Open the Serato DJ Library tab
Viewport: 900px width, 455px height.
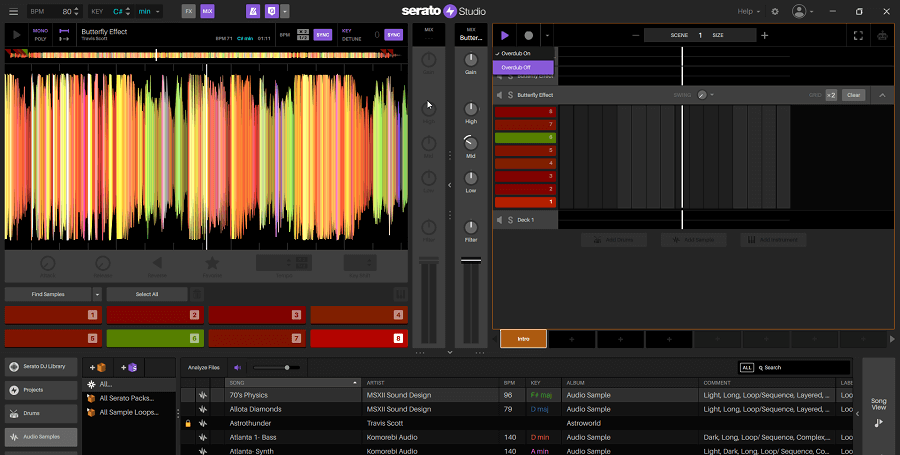[x=41, y=367]
